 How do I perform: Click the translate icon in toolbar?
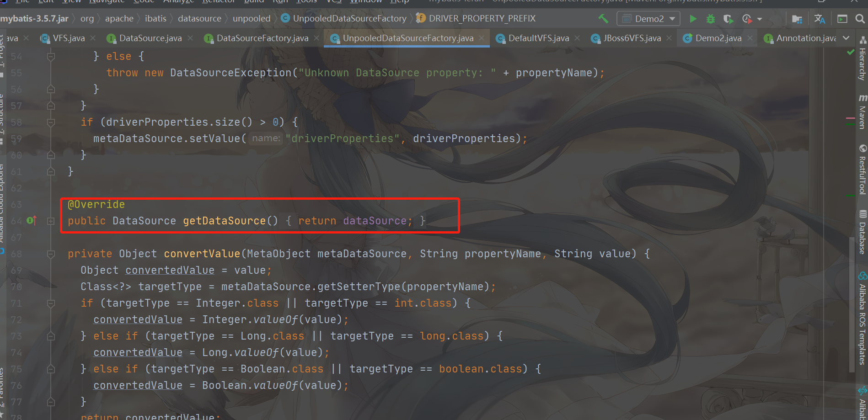click(820, 19)
